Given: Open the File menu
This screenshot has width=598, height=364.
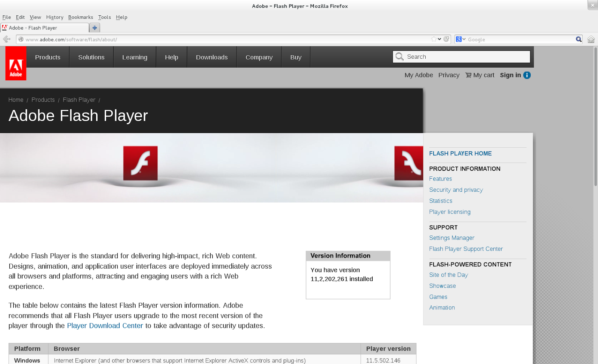Looking at the screenshot, I should click(x=7, y=17).
